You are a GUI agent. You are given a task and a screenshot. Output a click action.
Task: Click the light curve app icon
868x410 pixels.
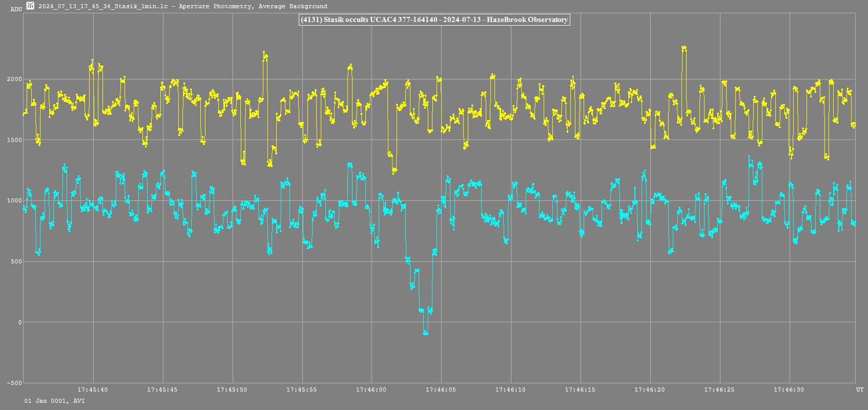(x=30, y=6)
